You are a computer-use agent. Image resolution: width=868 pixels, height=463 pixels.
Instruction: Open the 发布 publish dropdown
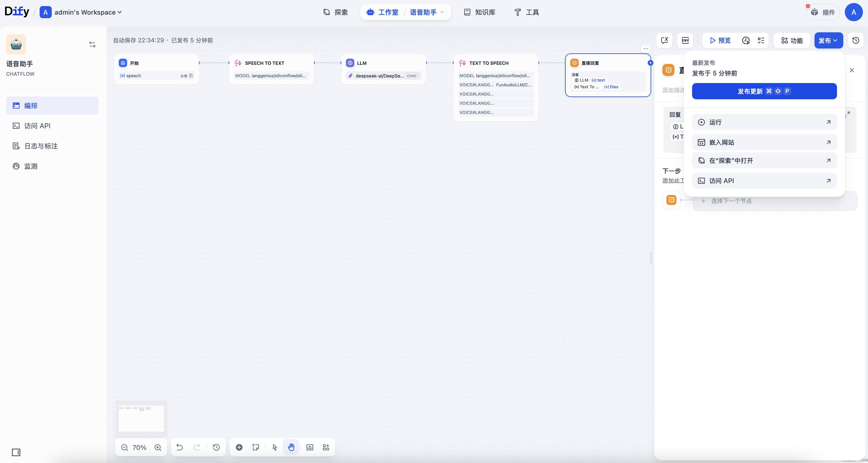click(828, 40)
